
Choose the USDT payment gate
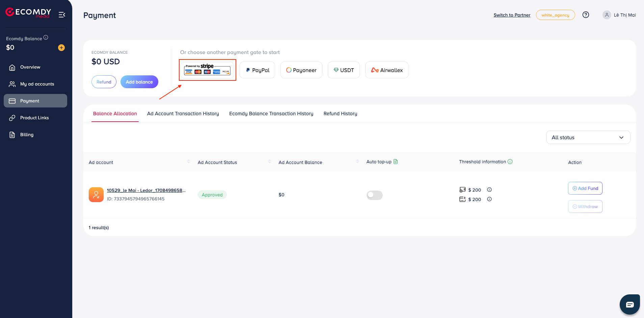(344, 70)
